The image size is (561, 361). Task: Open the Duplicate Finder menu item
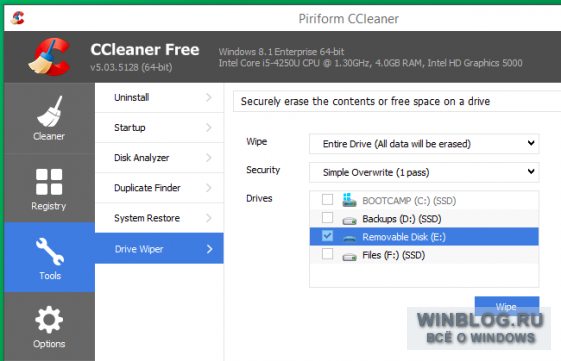[159, 188]
